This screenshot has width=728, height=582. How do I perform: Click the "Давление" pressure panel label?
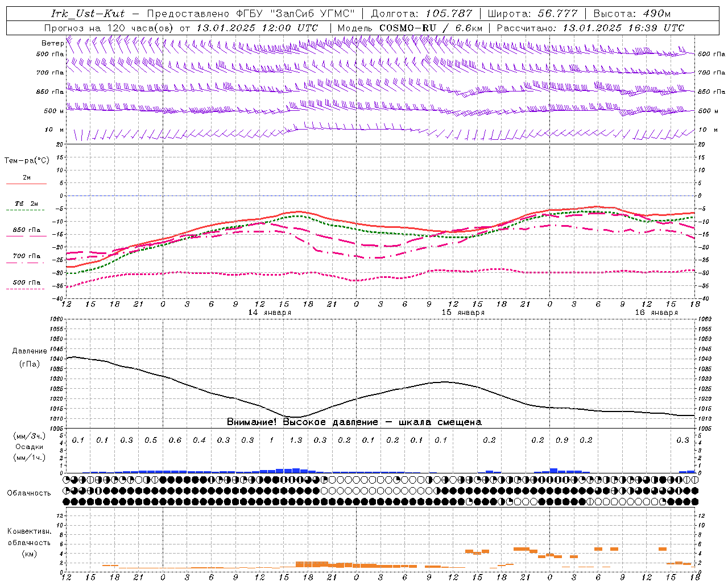30,351
